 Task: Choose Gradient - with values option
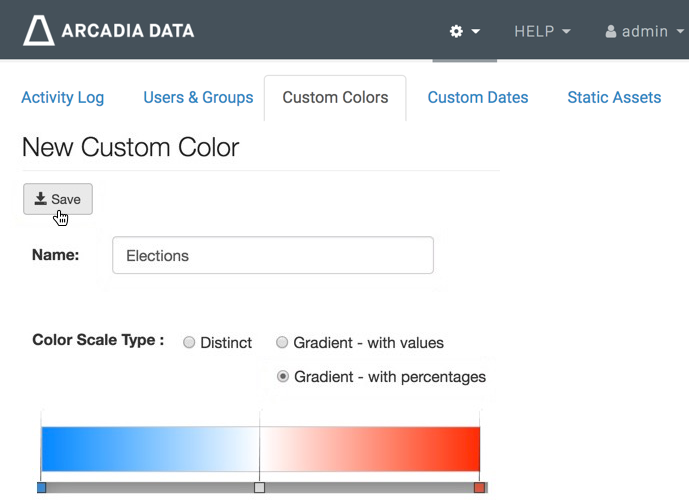point(283,343)
